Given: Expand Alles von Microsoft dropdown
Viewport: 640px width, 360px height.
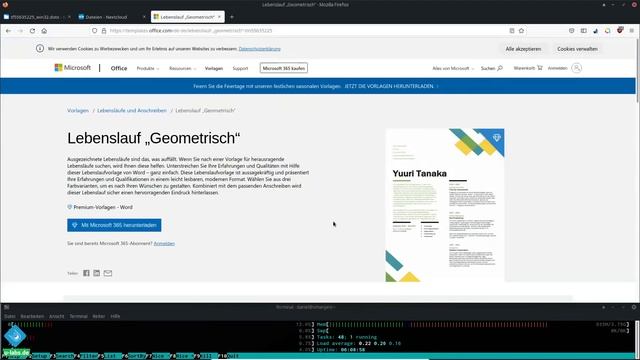Looking at the screenshot, I should click(x=453, y=69).
